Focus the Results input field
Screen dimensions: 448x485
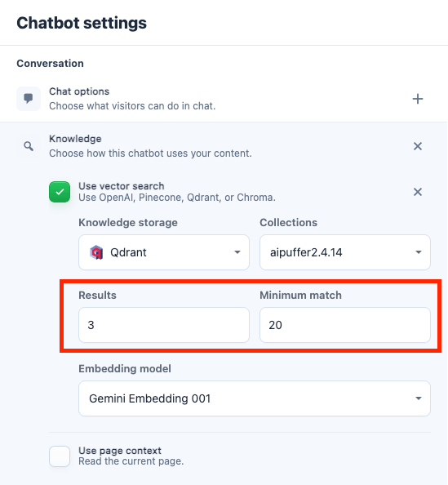(164, 325)
